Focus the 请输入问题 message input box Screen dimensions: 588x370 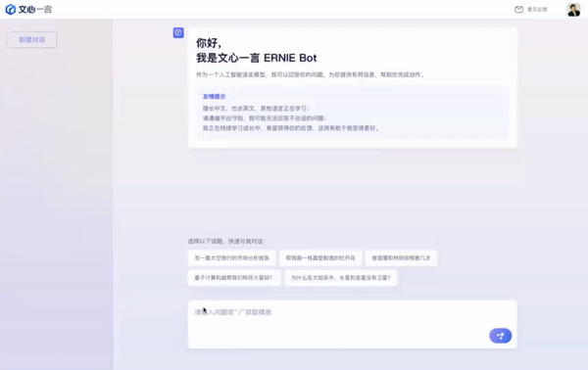[352, 324]
